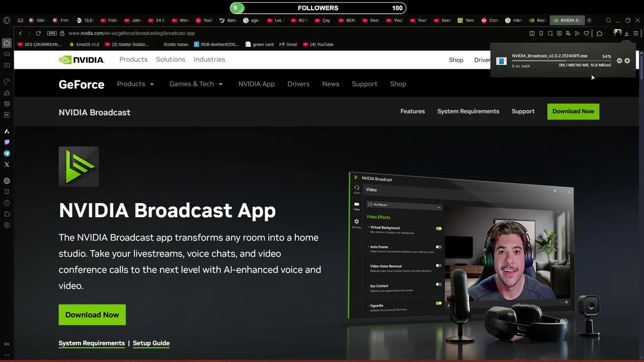Open System Requirements in subnav
Screen dimensions: 644x362
[468, 111]
